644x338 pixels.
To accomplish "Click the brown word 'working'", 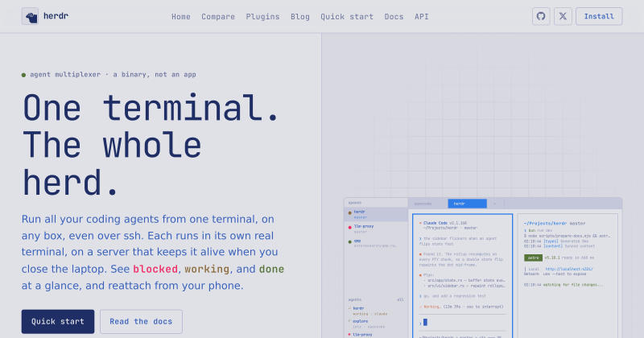I will [207, 269].
